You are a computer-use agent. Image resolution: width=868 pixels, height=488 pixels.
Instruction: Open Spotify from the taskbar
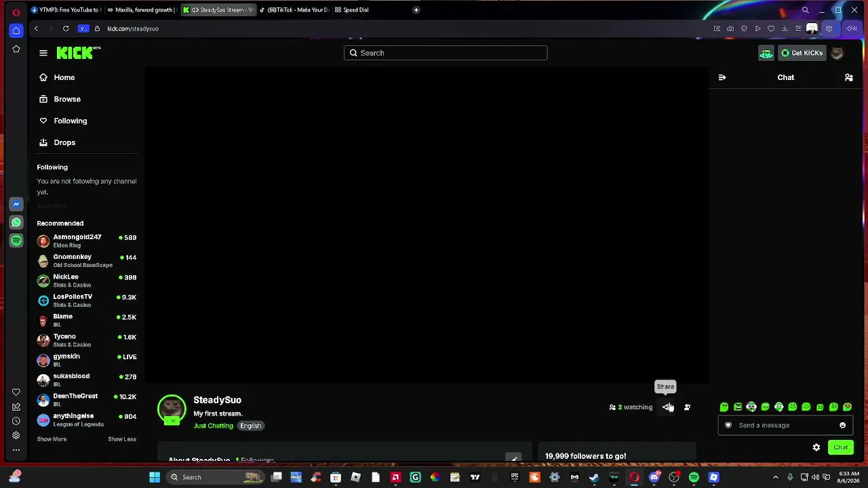[694, 477]
